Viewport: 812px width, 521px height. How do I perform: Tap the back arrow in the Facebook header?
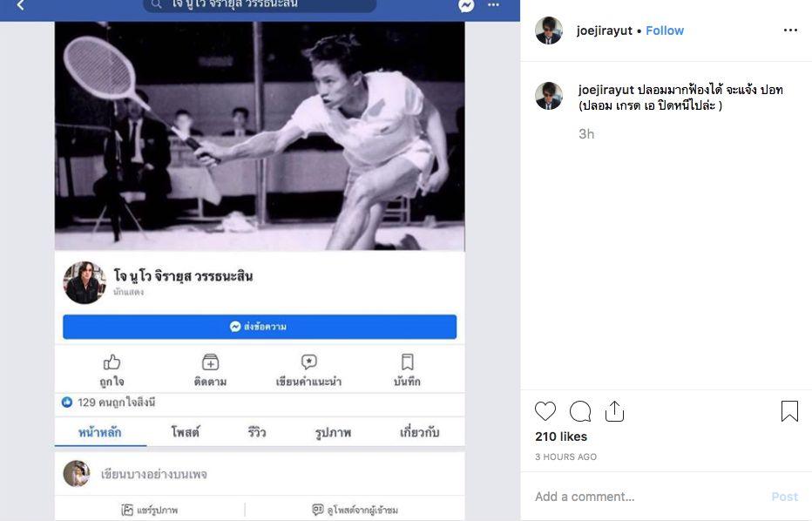tap(21, 5)
